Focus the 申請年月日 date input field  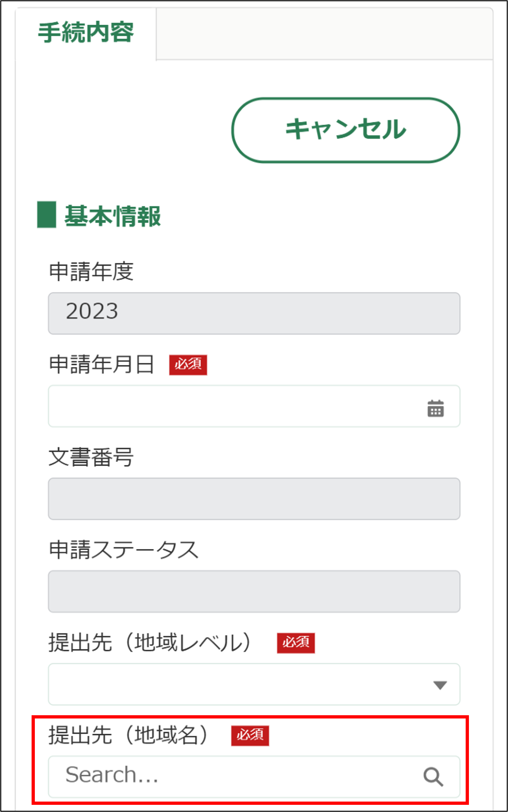(x=235, y=406)
